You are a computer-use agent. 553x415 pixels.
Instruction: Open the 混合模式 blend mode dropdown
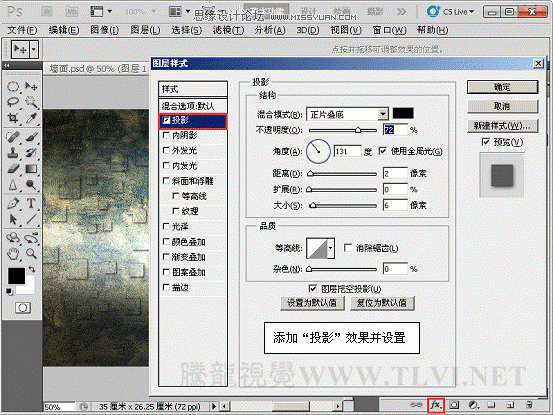383,114
